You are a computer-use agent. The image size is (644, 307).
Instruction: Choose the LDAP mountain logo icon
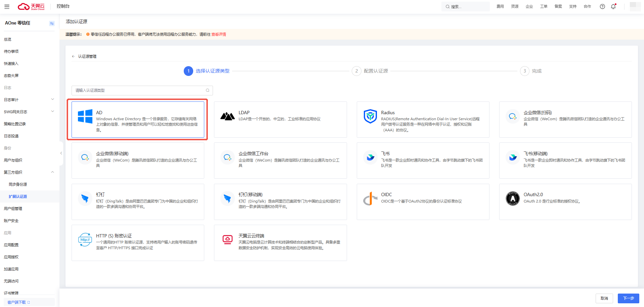[227, 116]
